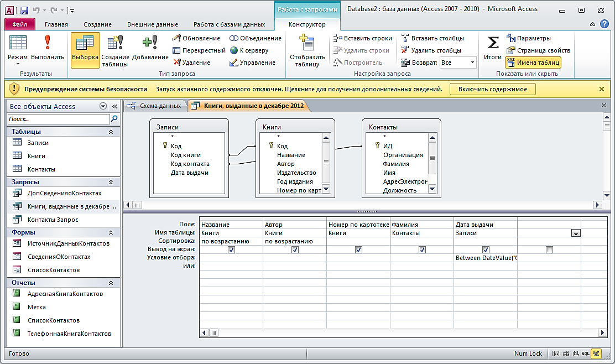Switch to the Создание tab
Image resolution: width=615 pixels, height=364 pixels.
[97, 24]
